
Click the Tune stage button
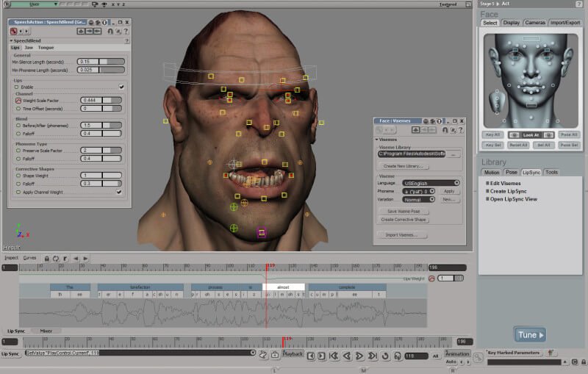click(x=529, y=335)
